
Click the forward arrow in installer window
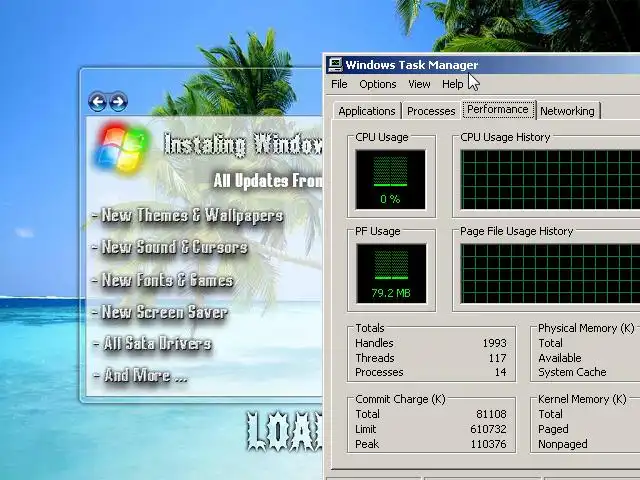click(x=118, y=101)
